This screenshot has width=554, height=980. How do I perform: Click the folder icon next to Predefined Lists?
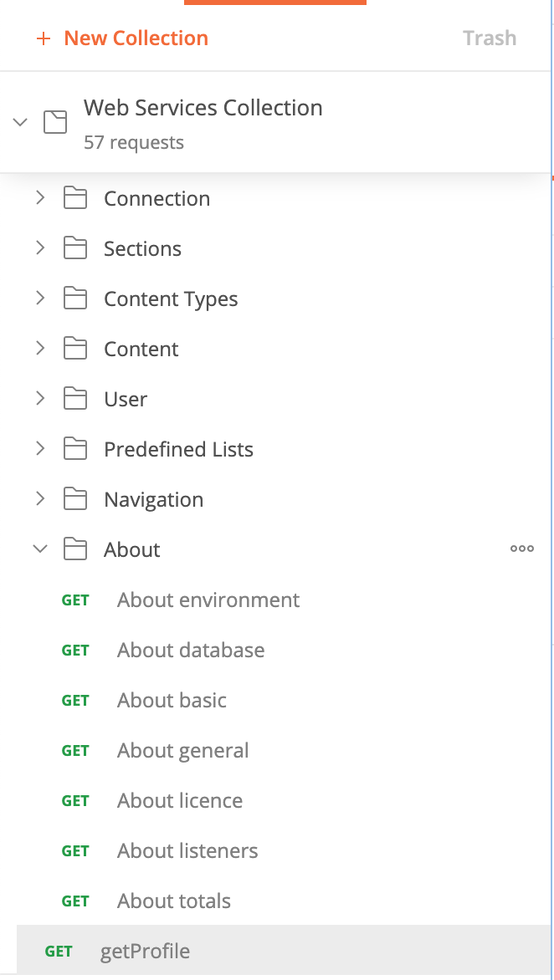pos(75,449)
